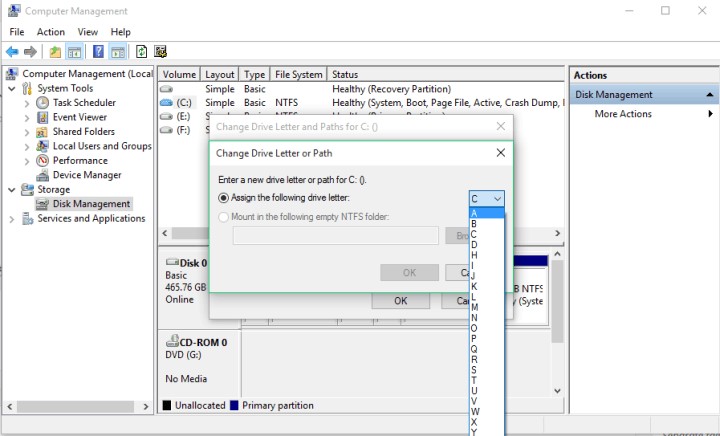Open the drive letter combo box showing C
Image resolution: width=720 pixels, height=436 pixels.
tap(487, 199)
